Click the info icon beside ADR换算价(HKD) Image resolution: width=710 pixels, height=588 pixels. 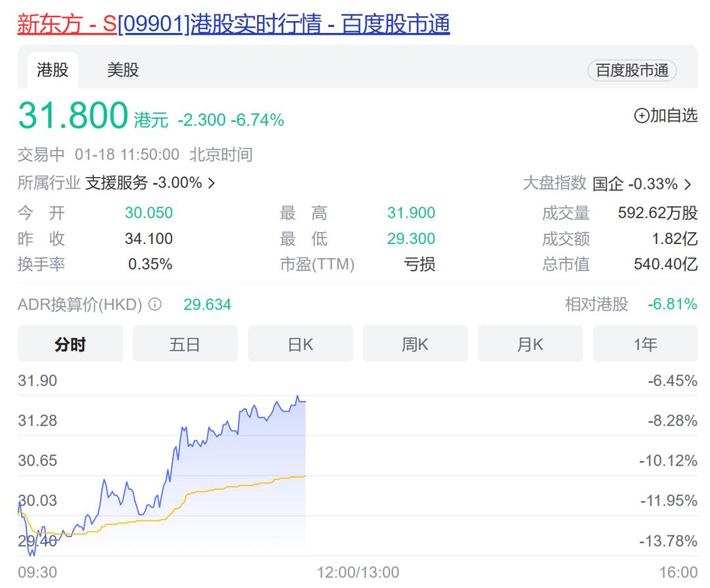[155, 305]
